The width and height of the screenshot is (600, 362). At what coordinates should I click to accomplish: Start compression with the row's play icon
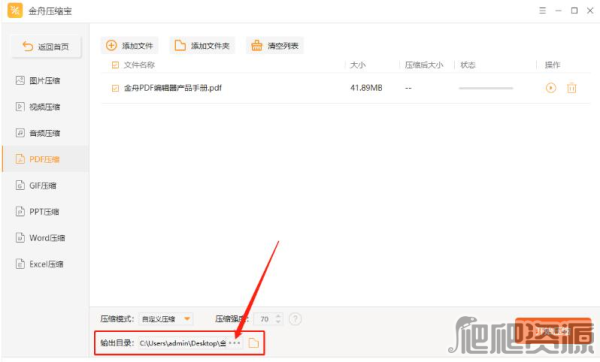551,88
